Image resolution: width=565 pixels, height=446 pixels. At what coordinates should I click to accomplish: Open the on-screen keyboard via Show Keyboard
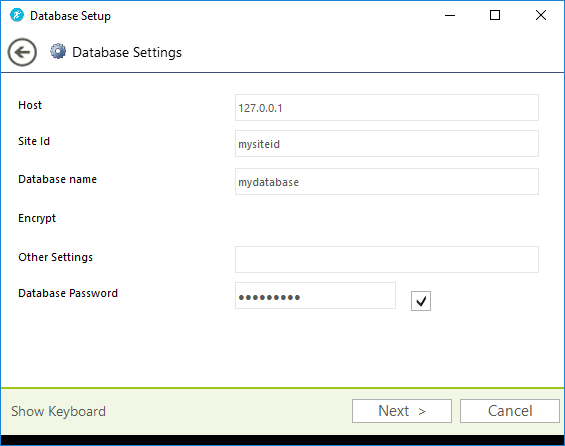[58, 411]
